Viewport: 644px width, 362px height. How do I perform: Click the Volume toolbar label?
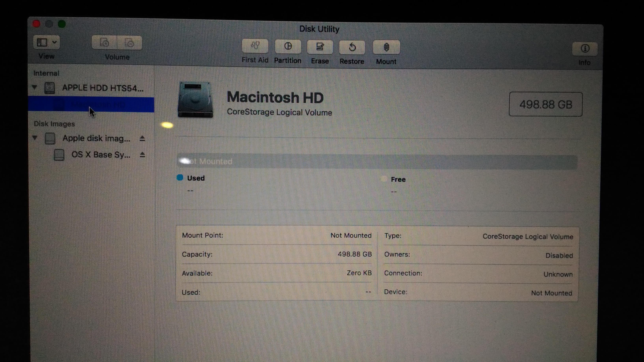coord(117,57)
